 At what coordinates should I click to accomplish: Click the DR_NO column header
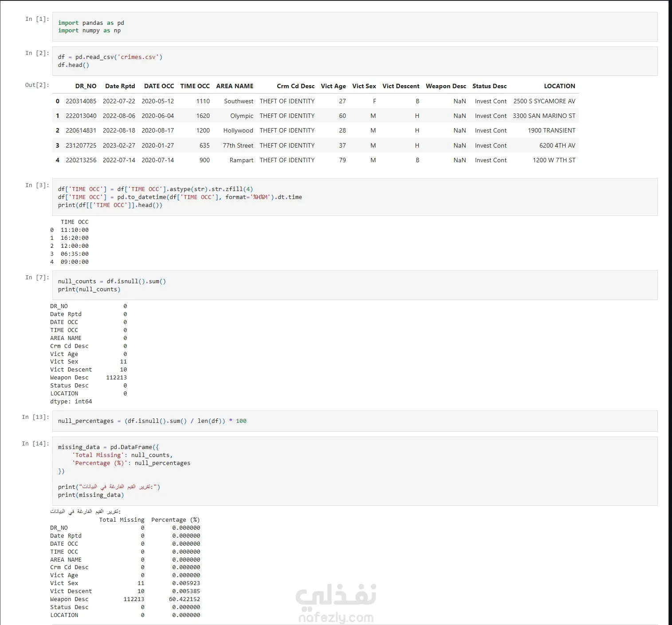click(86, 86)
